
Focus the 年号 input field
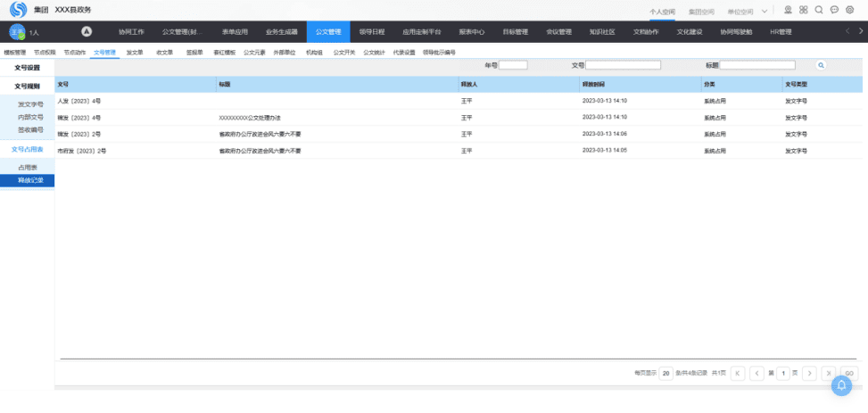[x=513, y=65]
